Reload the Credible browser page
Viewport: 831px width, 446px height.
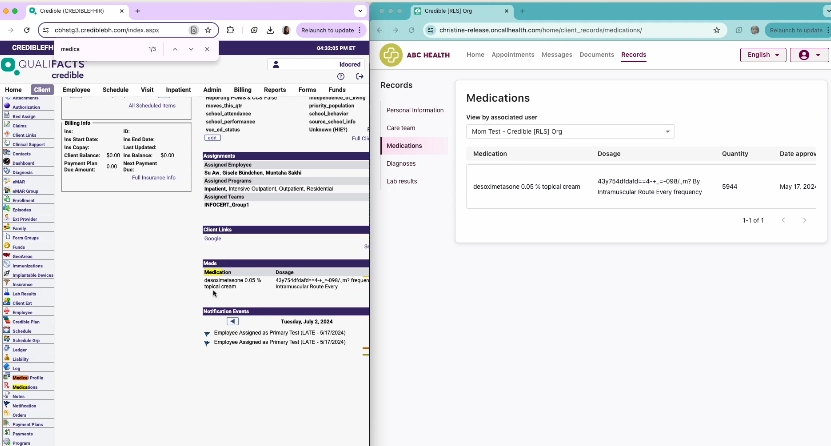pyautogui.click(x=26, y=30)
